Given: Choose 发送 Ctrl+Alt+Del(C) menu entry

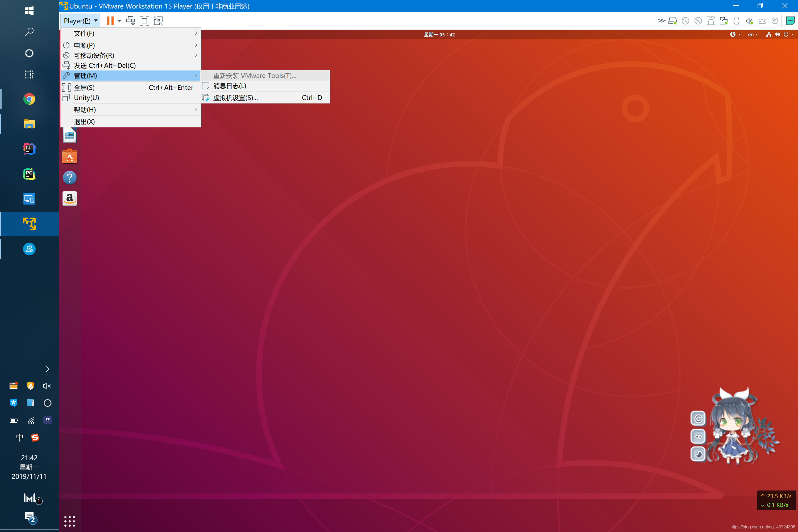Looking at the screenshot, I should 131,65.
